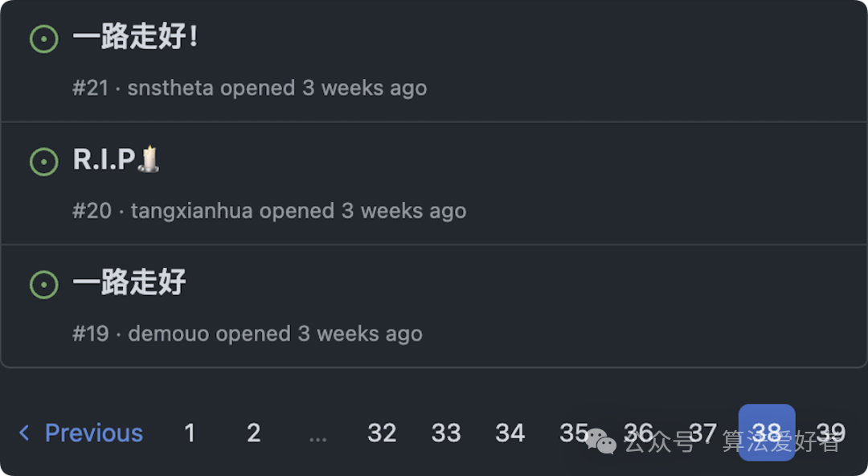
Task: Click the open issue icon for R.I.P issue
Action: [x=44, y=161]
